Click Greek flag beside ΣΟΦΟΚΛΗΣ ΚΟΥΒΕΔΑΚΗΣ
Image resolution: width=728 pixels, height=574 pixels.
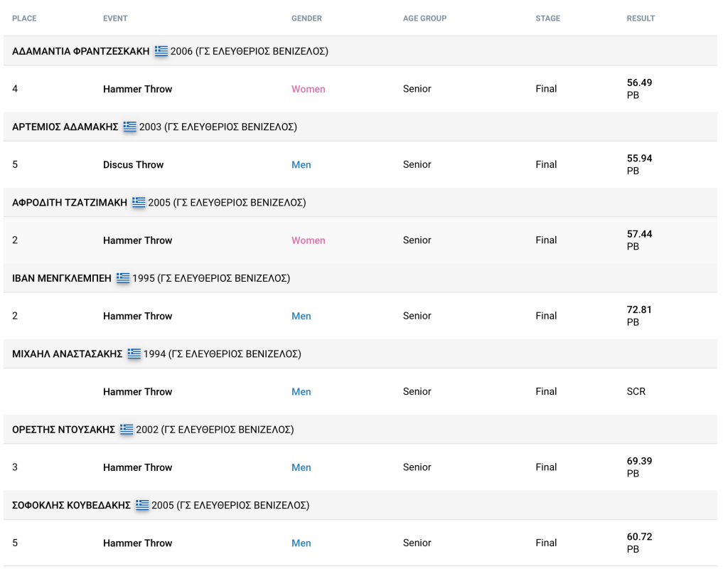click(142, 505)
